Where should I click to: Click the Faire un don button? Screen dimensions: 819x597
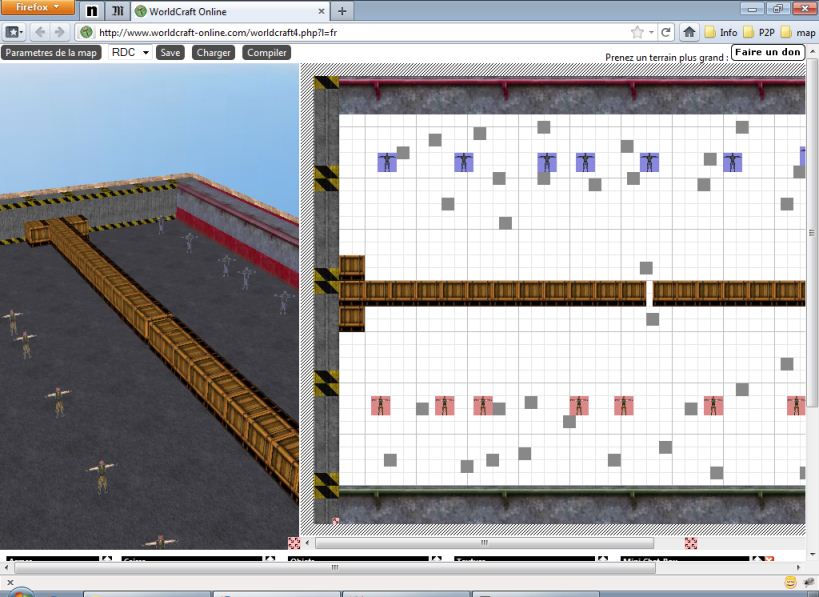[767, 52]
